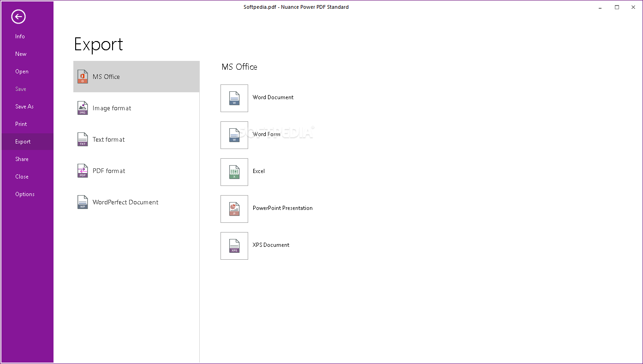Select the Text format label
This screenshot has height=364, width=643.
tap(109, 139)
